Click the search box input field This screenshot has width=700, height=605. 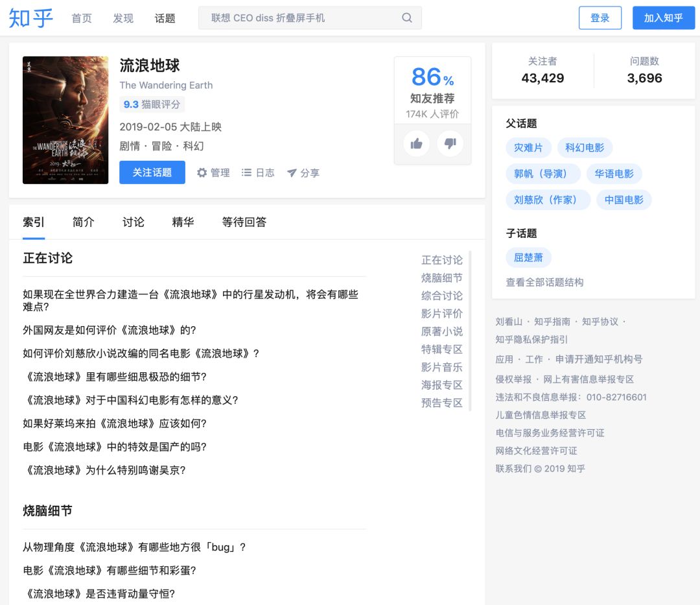pyautogui.click(x=310, y=18)
